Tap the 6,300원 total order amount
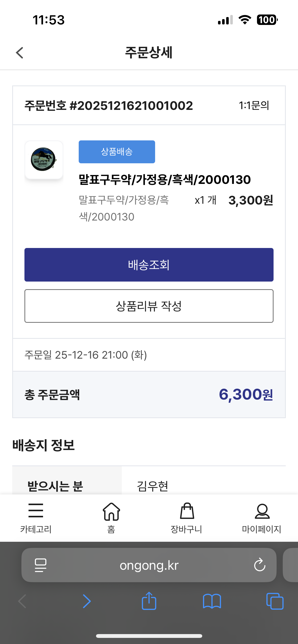The width and height of the screenshot is (298, 644). point(246,394)
